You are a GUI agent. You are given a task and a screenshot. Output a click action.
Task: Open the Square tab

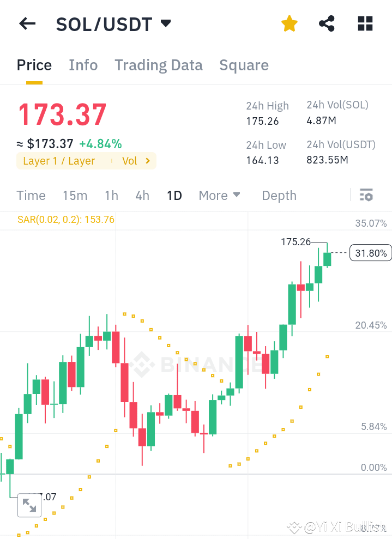coord(244,65)
